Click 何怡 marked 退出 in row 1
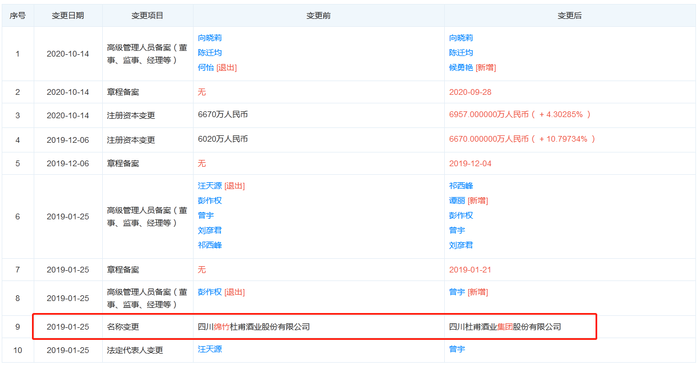Viewport: 700px width, 365px height. (x=206, y=67)
